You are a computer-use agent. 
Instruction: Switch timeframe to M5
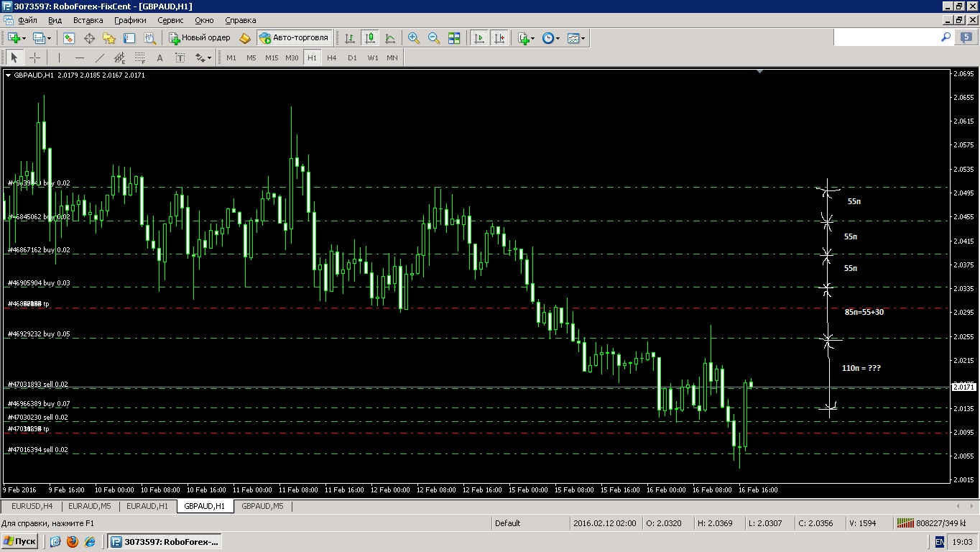click(x=251, y=57)
